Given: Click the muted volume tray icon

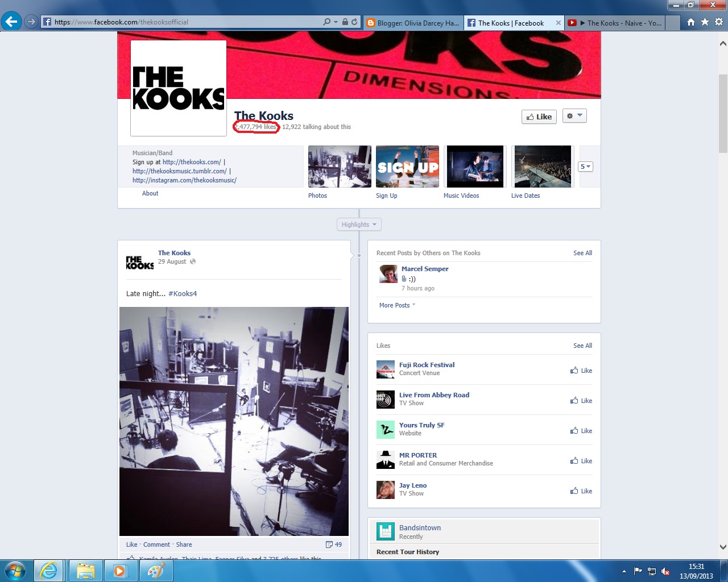Looking at the screenshot, I should (x=665, y=571).
